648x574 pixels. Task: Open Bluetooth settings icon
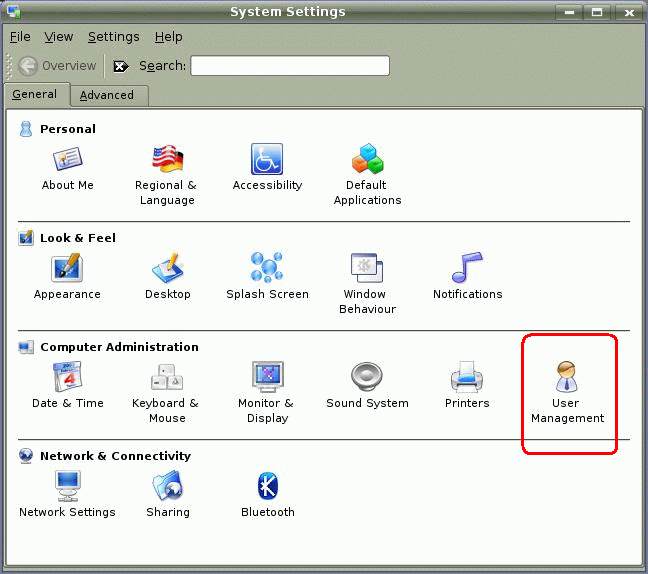point(267,487)
